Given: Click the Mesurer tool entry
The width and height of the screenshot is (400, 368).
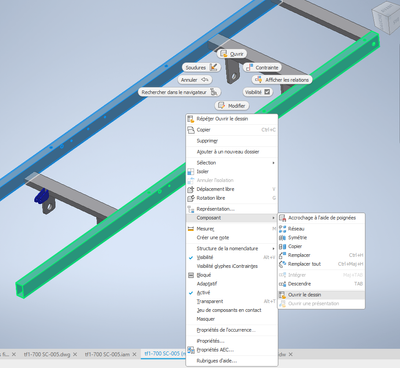Looking at the screenshot, I should 232,229.
